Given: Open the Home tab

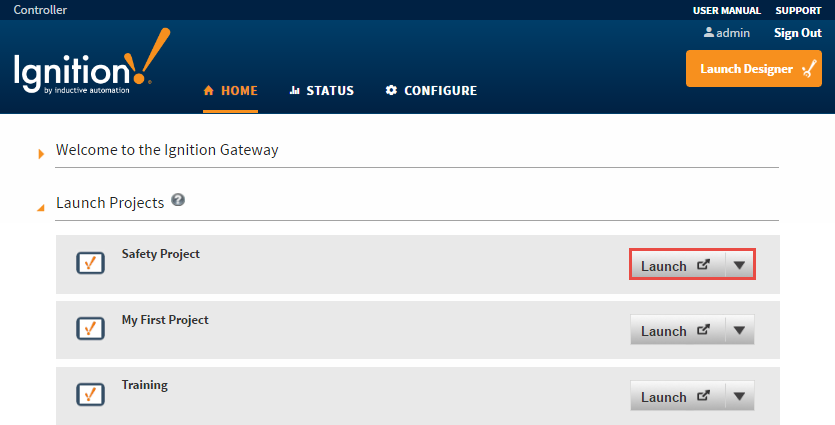Looking at the screenshot, I should click(x=230, y=90).
